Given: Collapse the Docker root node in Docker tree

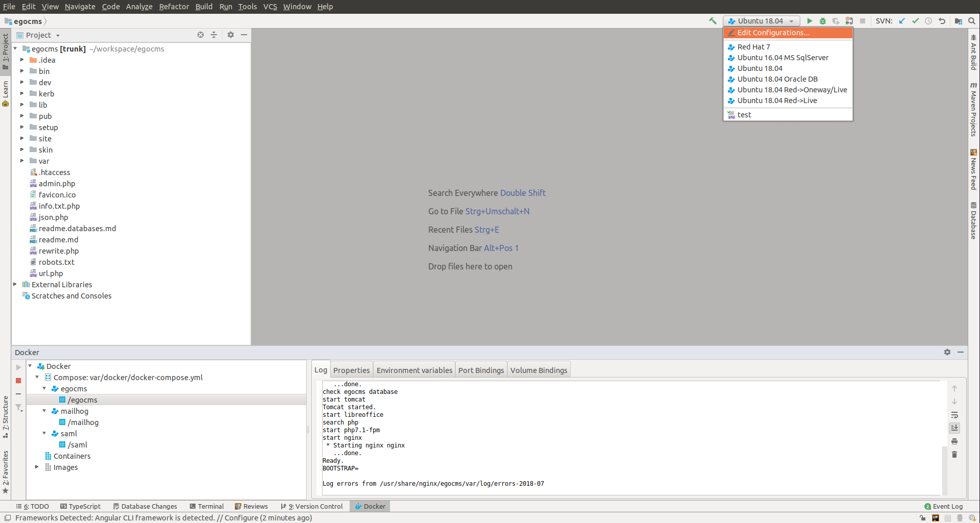Looking at the screenshot, I should pyautogui.click(x=30, y=366).
